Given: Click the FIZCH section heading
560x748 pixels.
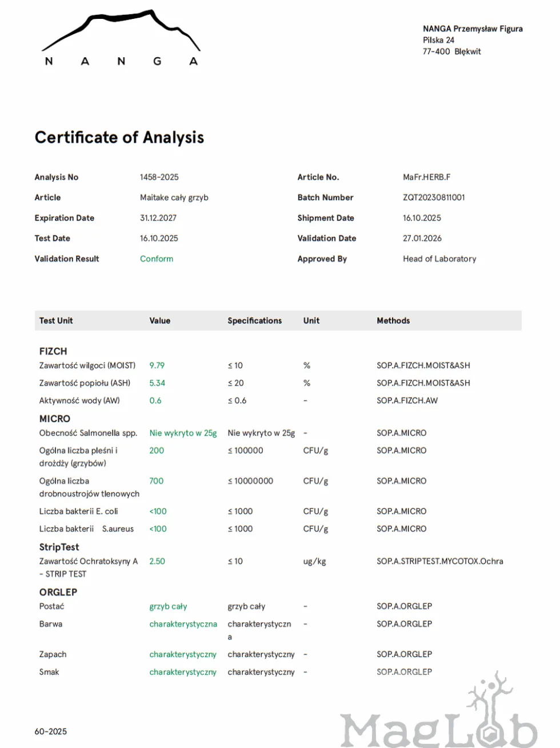Looking at the screenshot, I should (53, 351).
